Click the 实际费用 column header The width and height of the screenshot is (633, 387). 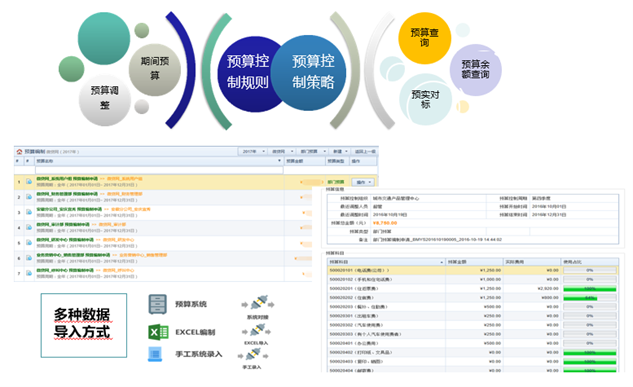coord(532,262)
